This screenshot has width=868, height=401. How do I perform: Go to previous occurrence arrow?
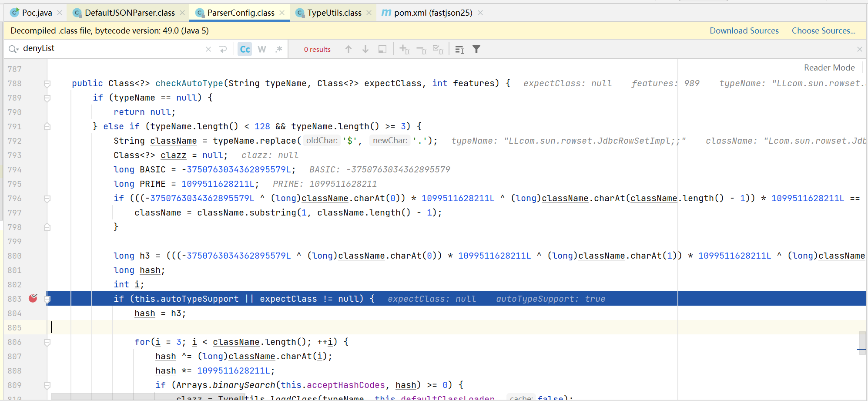coord(349,49)
